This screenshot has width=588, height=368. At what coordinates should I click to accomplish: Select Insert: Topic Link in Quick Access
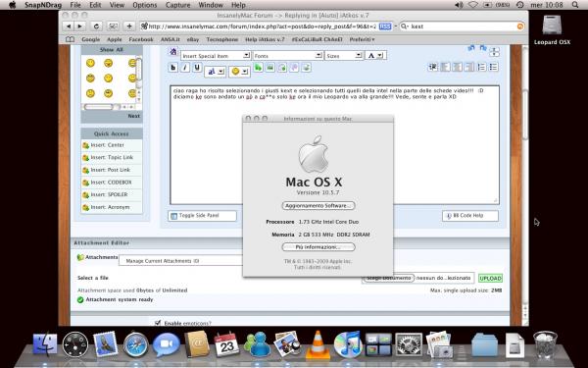pyautogui.click(x=112, y=157)
